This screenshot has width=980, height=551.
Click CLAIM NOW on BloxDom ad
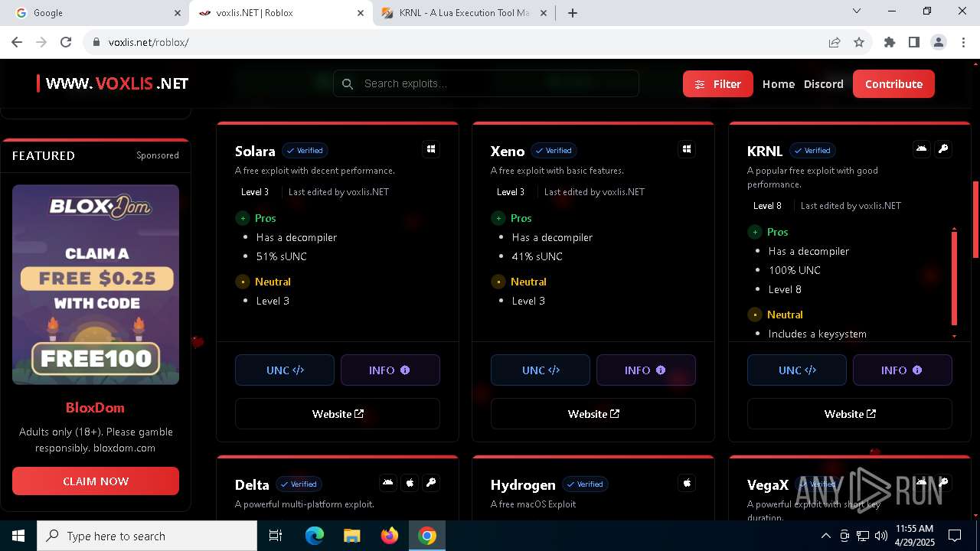(96, 481)
